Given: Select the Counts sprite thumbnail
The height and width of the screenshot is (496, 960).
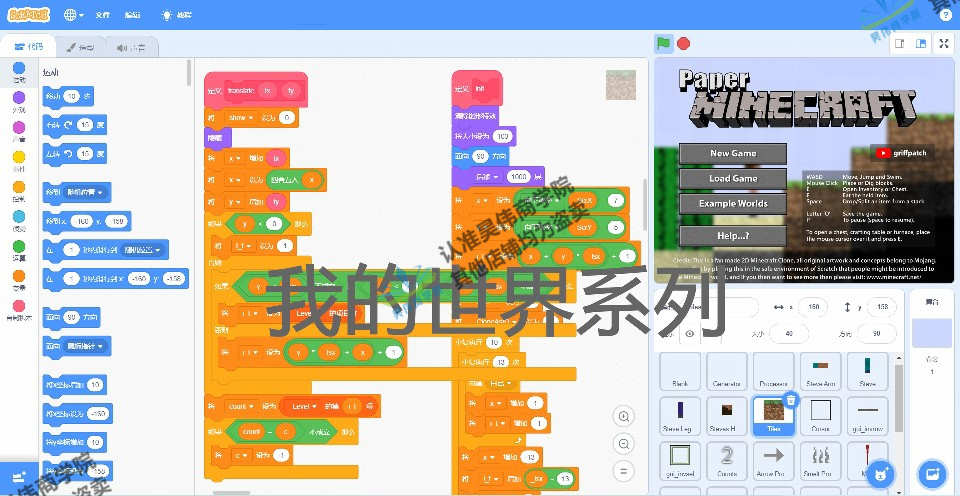Looking at the screenshot, I should click(x=727, y=460).
